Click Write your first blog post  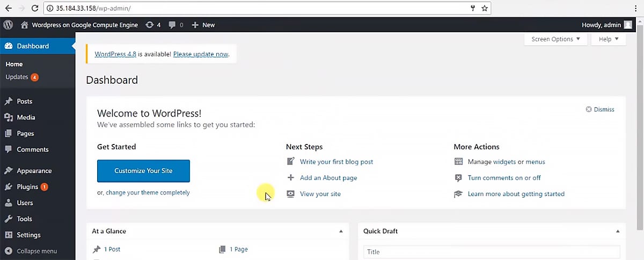(x=336, y=162)
